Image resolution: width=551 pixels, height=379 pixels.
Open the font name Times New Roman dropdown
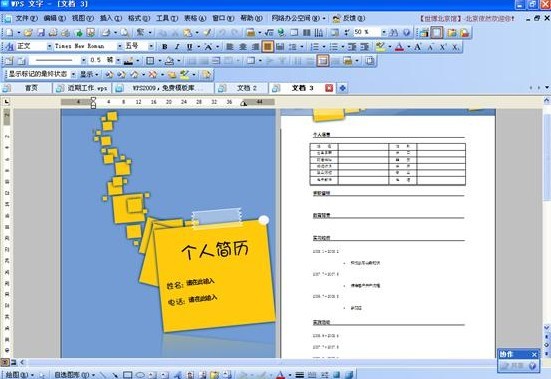coord(119,46)
